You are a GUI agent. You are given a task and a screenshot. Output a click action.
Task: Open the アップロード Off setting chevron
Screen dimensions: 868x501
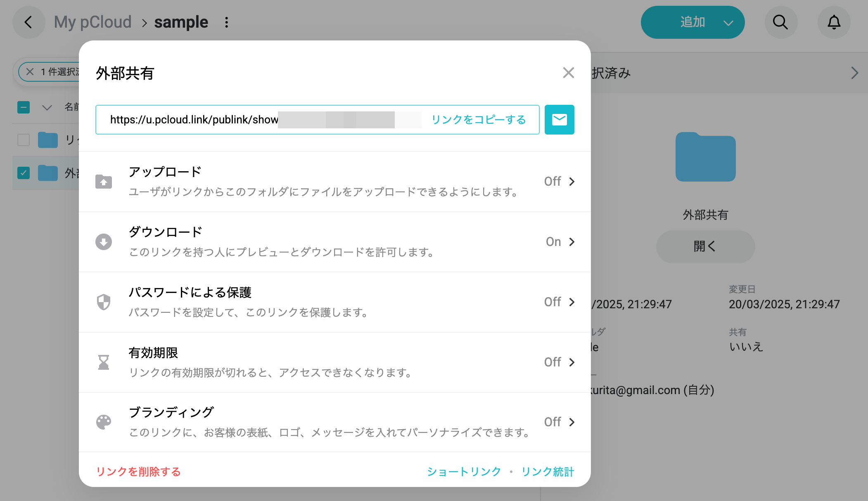[572, 182]
